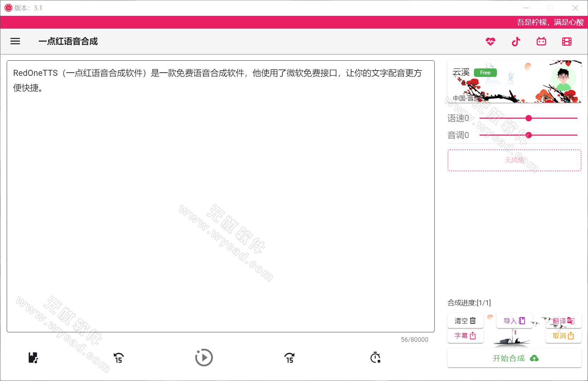Click the 清空 clear button
Viewport: 588px width, 381px height.
[x=465, y=321]
